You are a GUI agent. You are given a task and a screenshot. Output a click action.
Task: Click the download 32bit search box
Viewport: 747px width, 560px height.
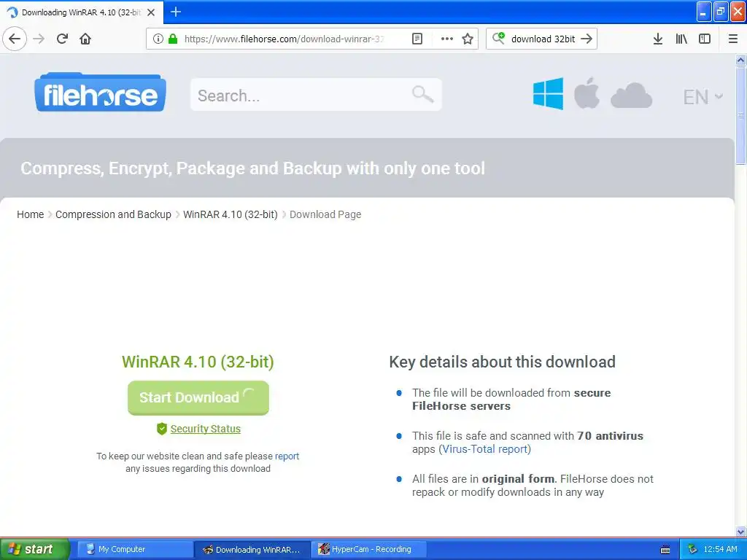click(543, 39)
